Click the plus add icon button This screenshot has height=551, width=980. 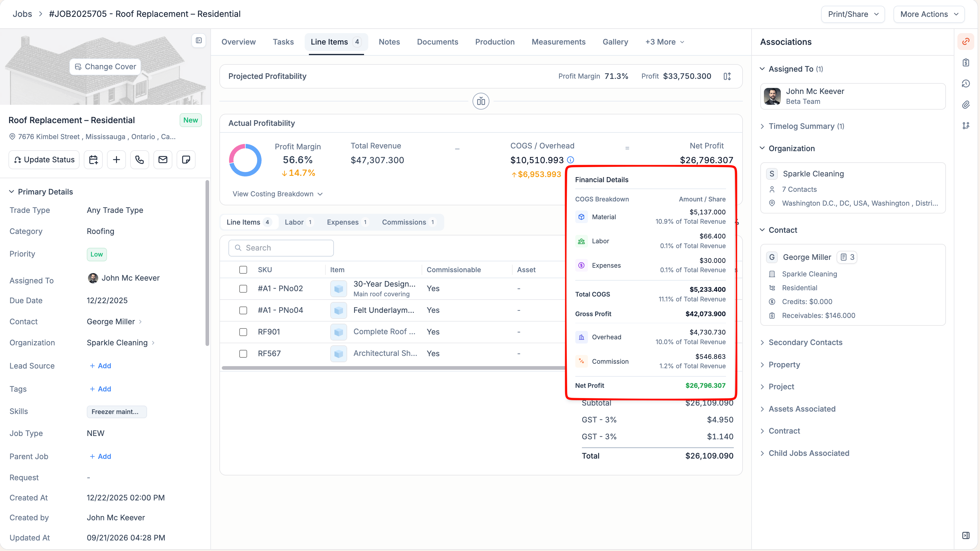pos(116,160)
